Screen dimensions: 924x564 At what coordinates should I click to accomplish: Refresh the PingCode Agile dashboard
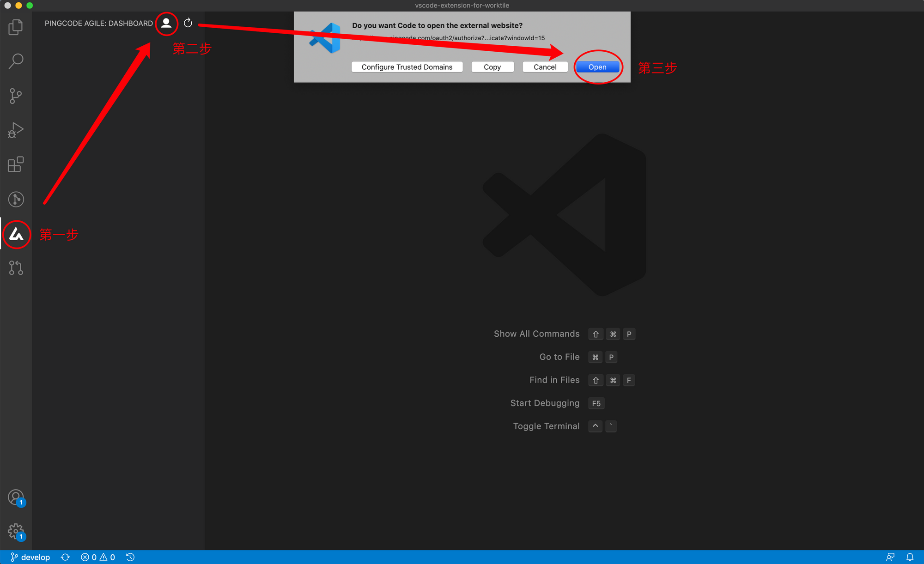pos(188,23)
